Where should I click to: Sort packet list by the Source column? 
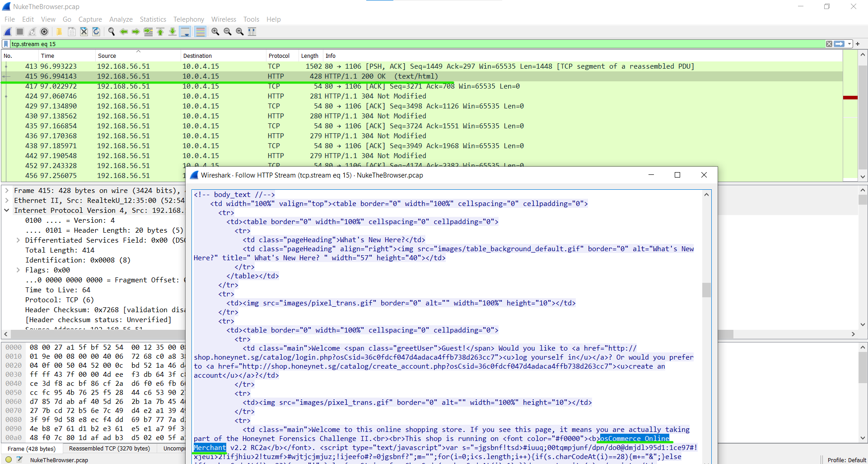tap(138, 56)
